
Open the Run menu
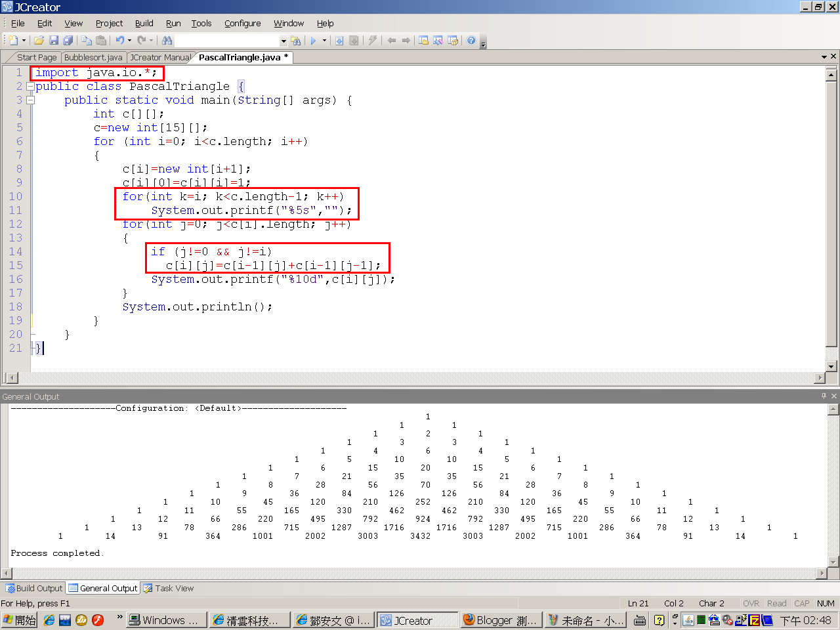click(173, 23)
